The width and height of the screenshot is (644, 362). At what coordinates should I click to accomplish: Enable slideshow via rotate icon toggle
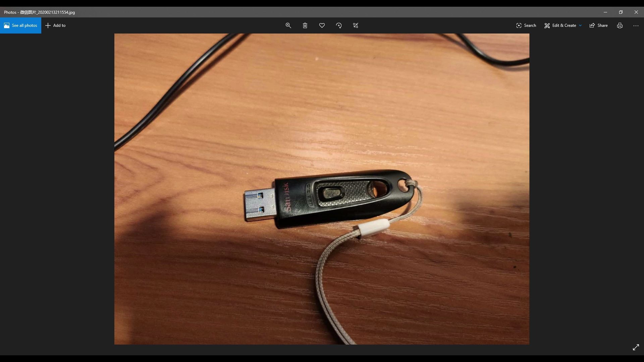click(x=339, y=25)
